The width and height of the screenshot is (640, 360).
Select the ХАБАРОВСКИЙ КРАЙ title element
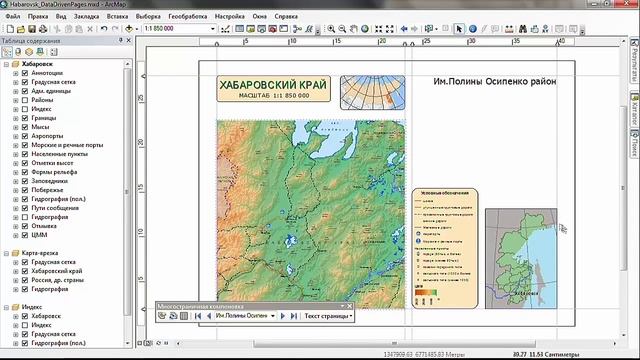tap(273, 89)
